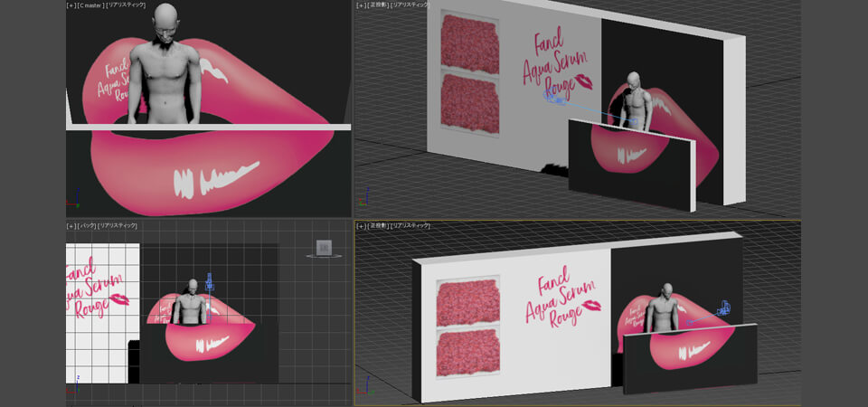Open the [+] menu of the top-right 正投影 viewport
Screen dimensions: 868x407
(361, 5)
